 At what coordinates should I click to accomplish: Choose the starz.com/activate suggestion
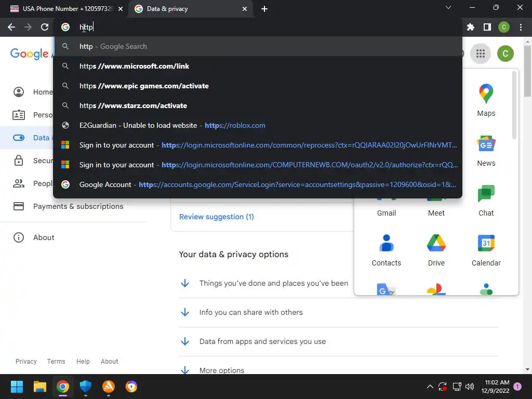258,105
